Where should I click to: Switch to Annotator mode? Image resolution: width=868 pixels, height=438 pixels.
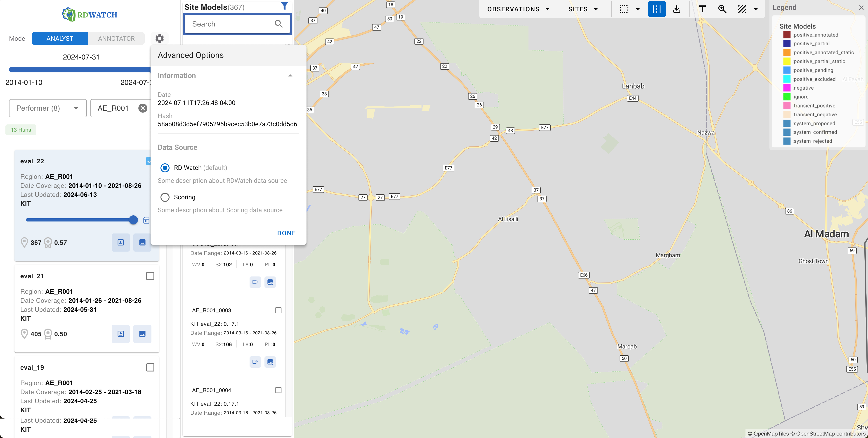point(116,38)
